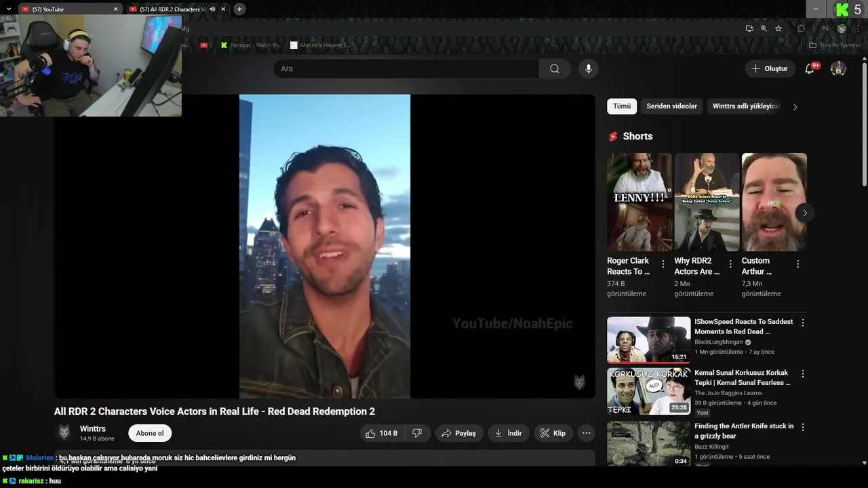Bookmark this page with star icon
868x488 pixels.
tap(778, 28)
